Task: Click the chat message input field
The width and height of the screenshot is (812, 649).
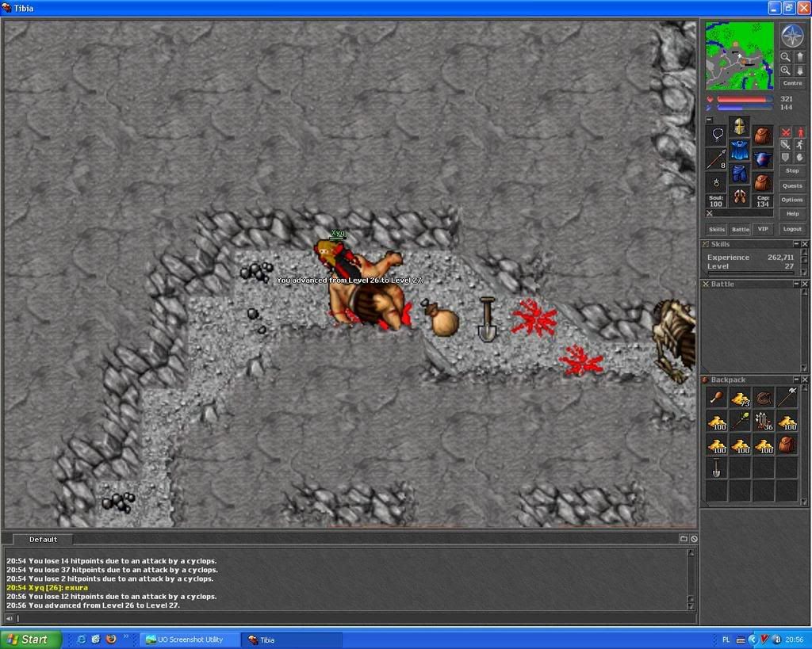Action: [x=354, y=618]
